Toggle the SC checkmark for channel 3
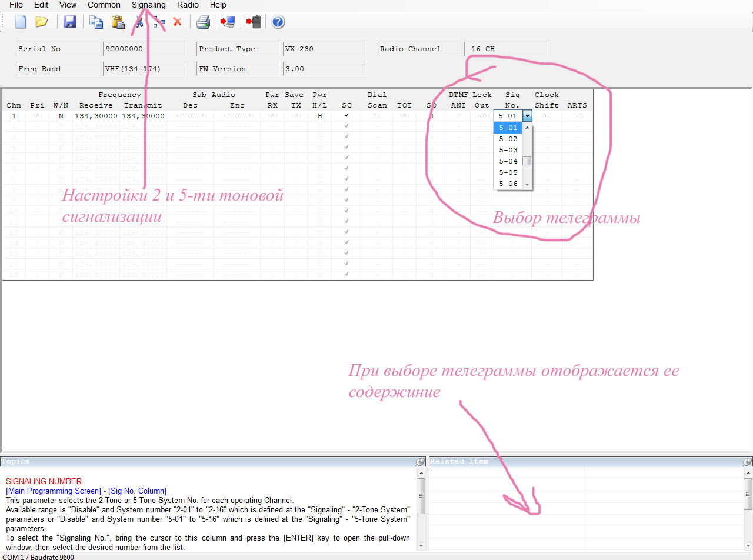Viewport: 753px width, 560px height. [x=347, y=137]
